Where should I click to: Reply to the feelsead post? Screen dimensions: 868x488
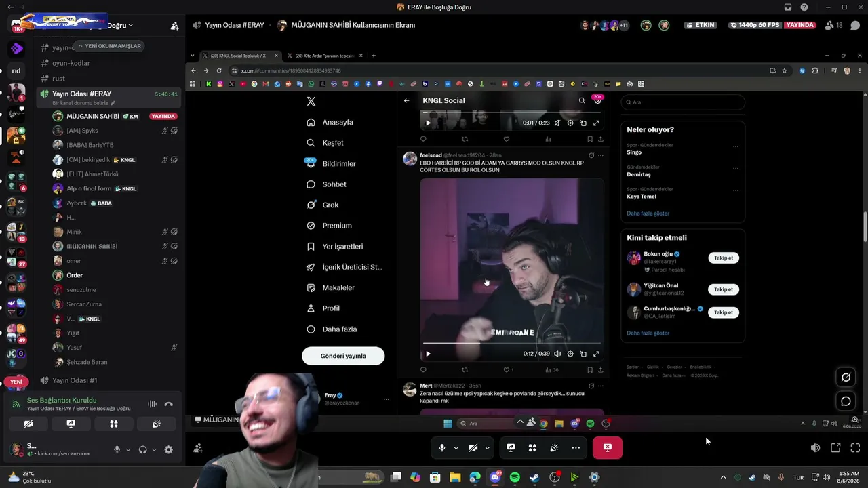tap(423, 370)
